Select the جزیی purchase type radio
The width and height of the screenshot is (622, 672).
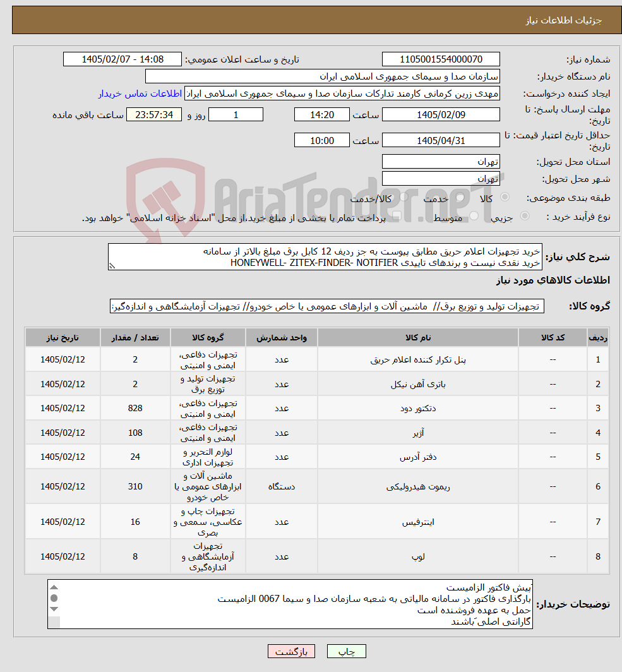click(x=524, y=216)
